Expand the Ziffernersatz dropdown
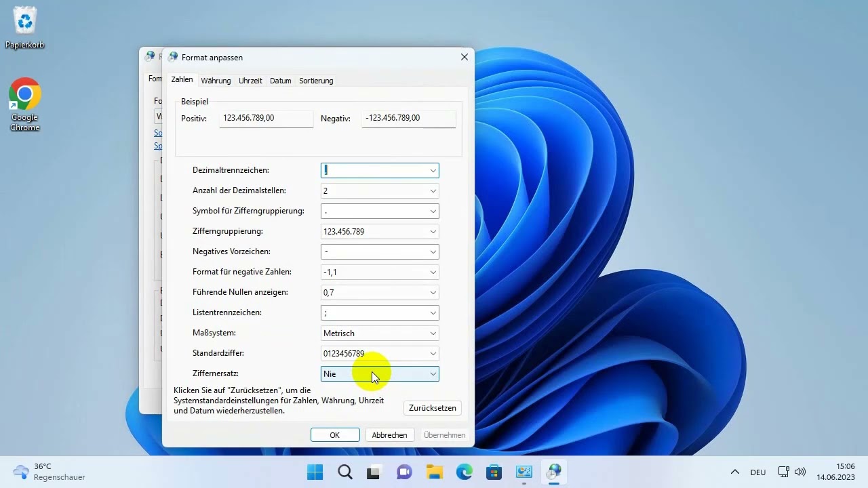868x488 pixels. click(433, 374)
